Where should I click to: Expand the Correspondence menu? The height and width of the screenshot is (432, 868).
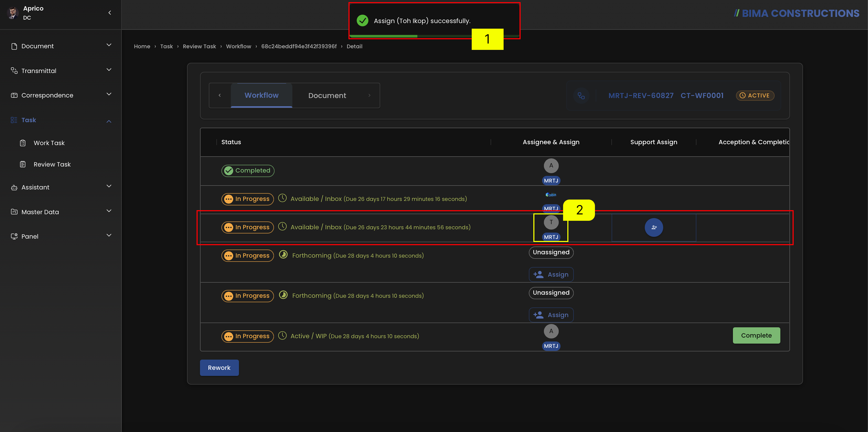[x=109, y=94]
